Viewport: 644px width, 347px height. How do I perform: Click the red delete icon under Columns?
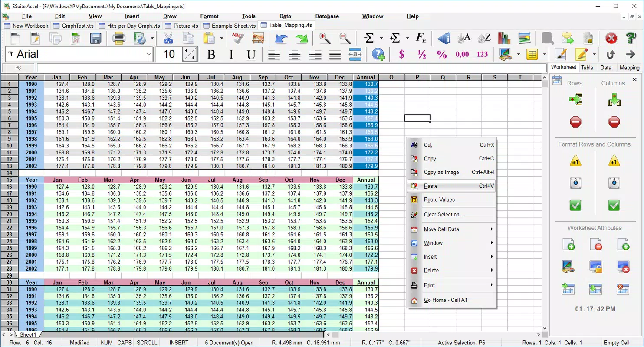tap(614, 122)
